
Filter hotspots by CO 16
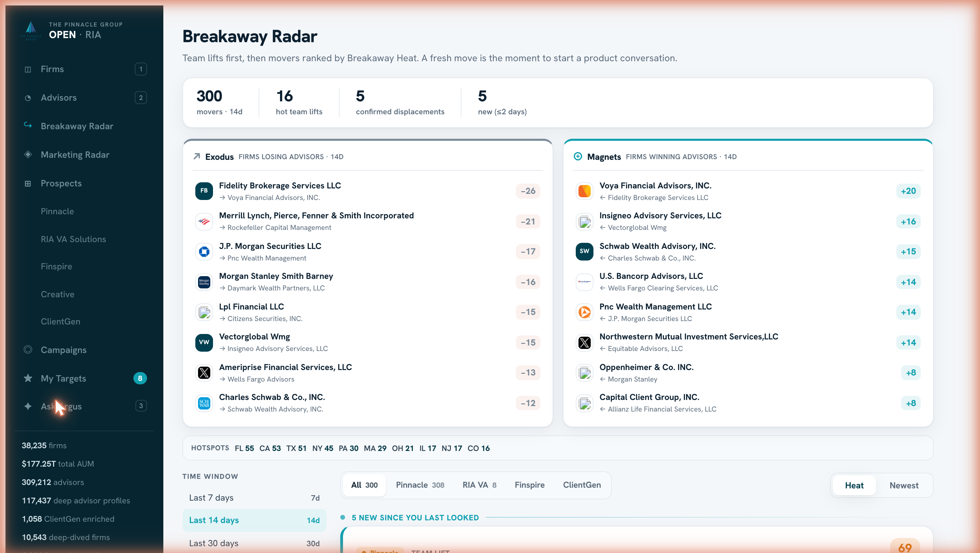(478, 448)
